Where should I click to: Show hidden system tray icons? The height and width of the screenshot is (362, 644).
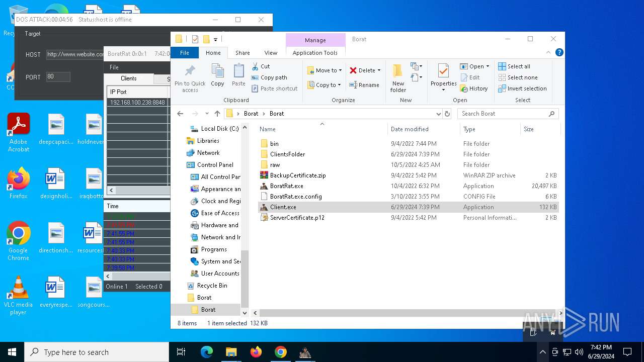coord(542,352)
